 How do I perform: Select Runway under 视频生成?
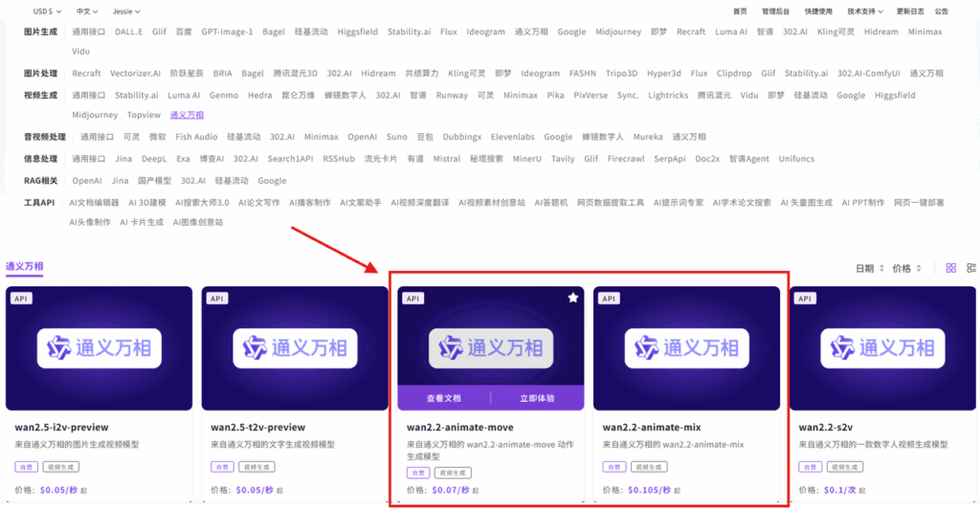[452, 96]
